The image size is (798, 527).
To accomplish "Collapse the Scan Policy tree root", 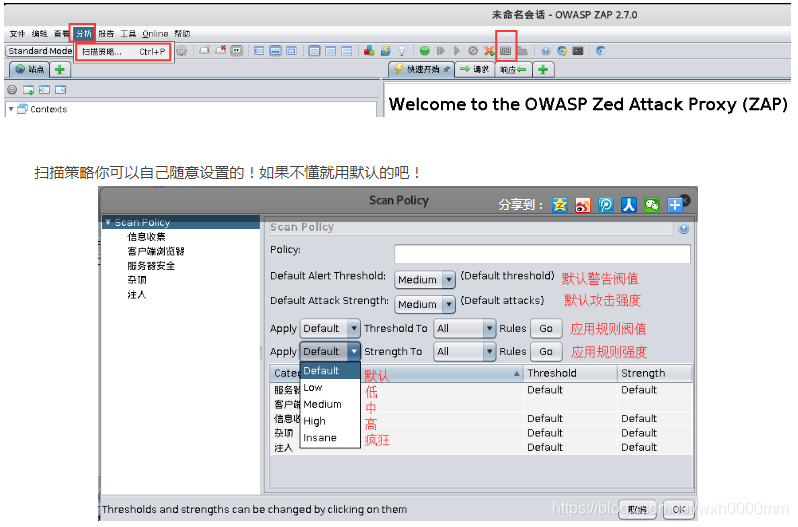I will point(108,222).
